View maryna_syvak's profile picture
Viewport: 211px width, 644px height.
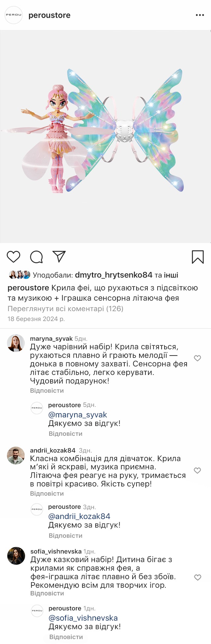coord(16,343)
